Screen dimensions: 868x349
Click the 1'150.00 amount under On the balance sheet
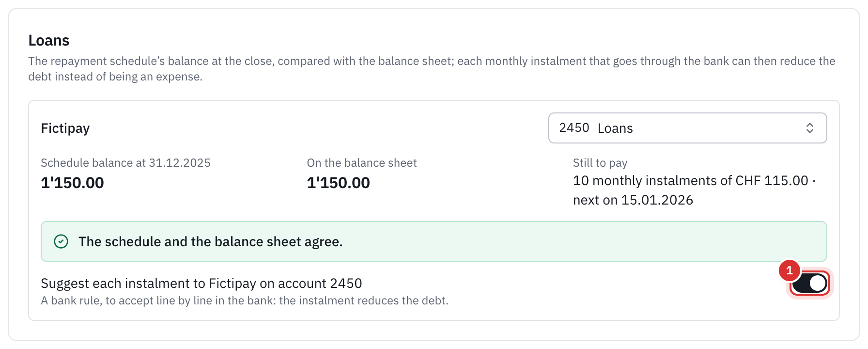click(x=339, y=183)
